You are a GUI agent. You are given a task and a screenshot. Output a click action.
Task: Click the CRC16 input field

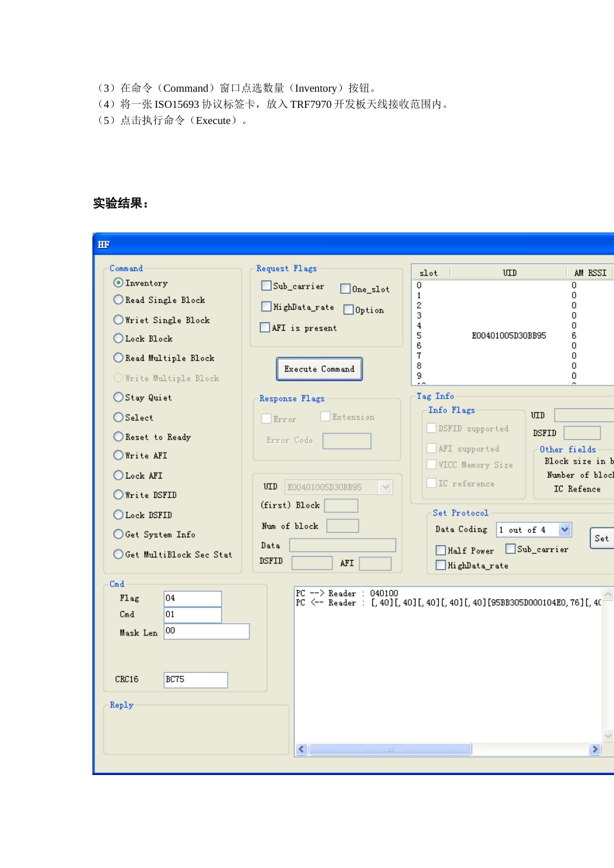pos(195,679)
